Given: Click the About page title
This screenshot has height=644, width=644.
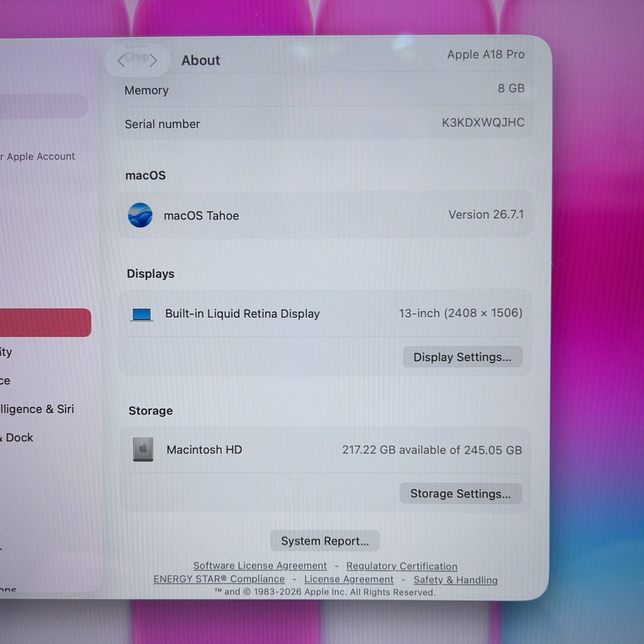Looking at the screenshot, I should (201, 61).
